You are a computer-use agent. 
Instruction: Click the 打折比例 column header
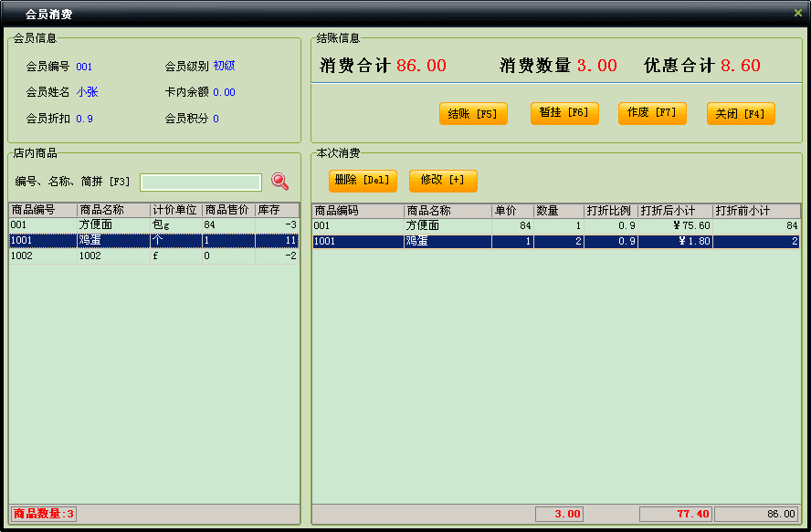[x=610, y=211]
